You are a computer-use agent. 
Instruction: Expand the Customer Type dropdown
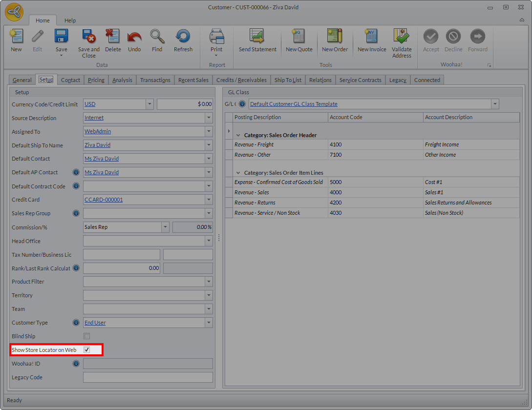pyautogui.click(x=209, y=323)
